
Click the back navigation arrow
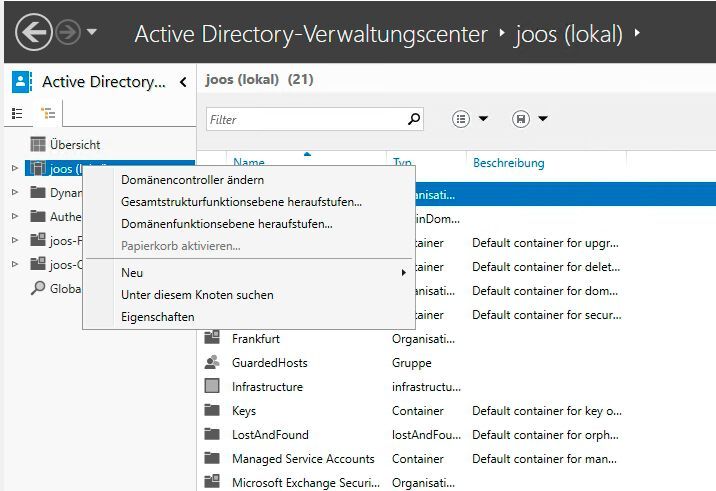[33, 32]
